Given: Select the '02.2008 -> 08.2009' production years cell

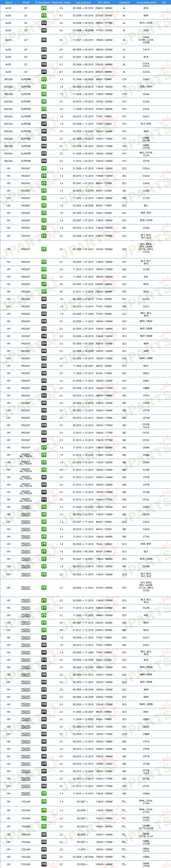Looking at the screenshot, I should coord(83,857).
